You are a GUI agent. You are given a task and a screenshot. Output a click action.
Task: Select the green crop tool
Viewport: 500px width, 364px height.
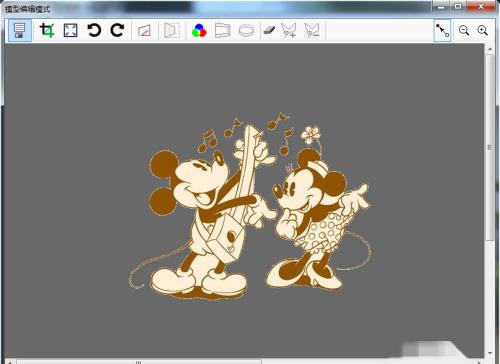coord(47,30)
